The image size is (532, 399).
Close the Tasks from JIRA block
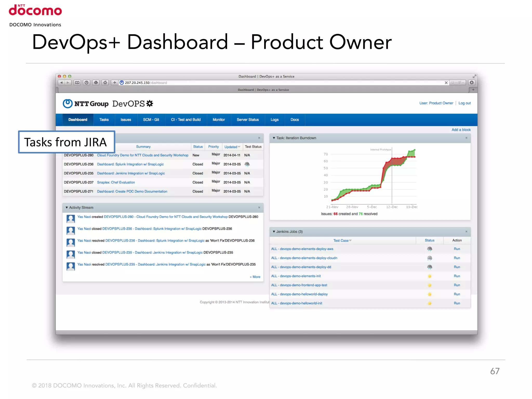(259, 138)
